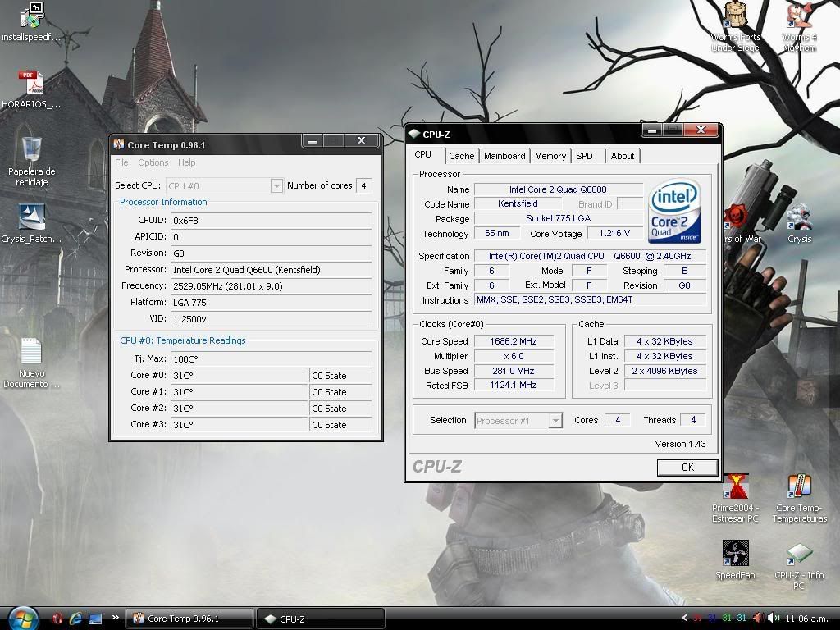Minimize the Core Temp window
The image size is (840, 630).
(313, 141)
